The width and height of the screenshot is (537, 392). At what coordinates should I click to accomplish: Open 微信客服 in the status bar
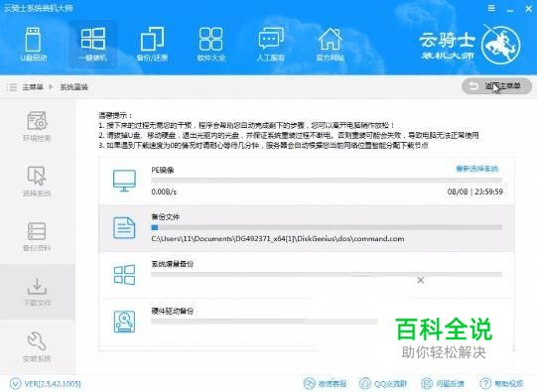pos(325,383)
